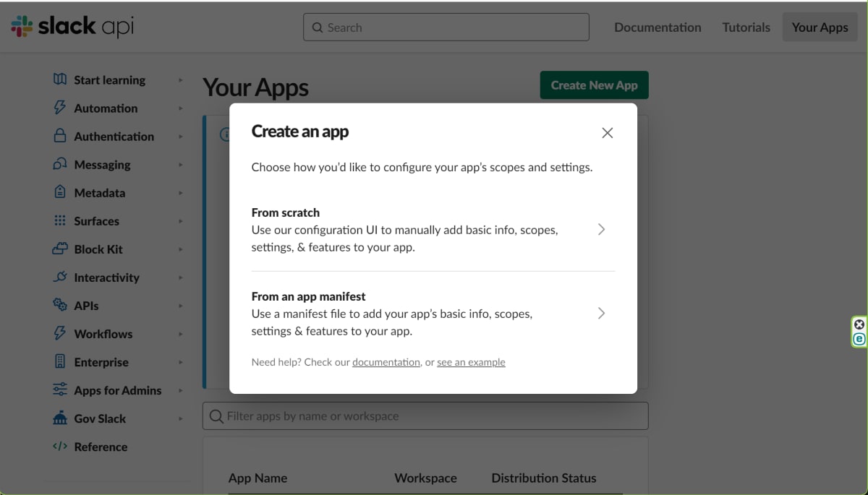Open Start learning in sidebar

click(x=110, y=80)
